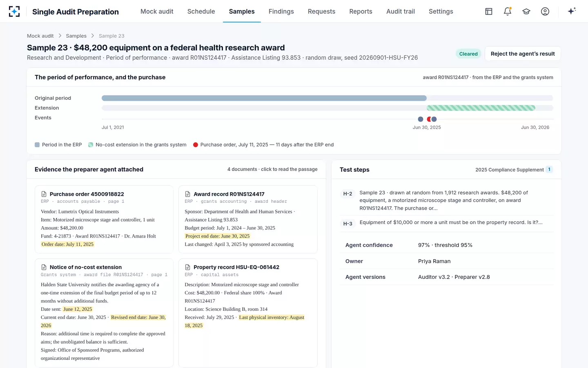Open the user account profile icon
588x368 pixels.
(545, 11)
